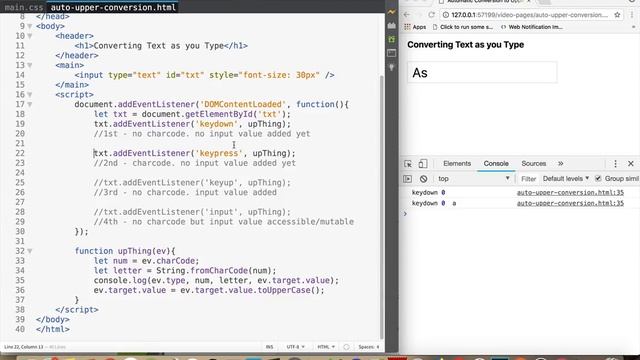
Task: Expand more DevTools tabs with chevrons
Action: [560, 164]
